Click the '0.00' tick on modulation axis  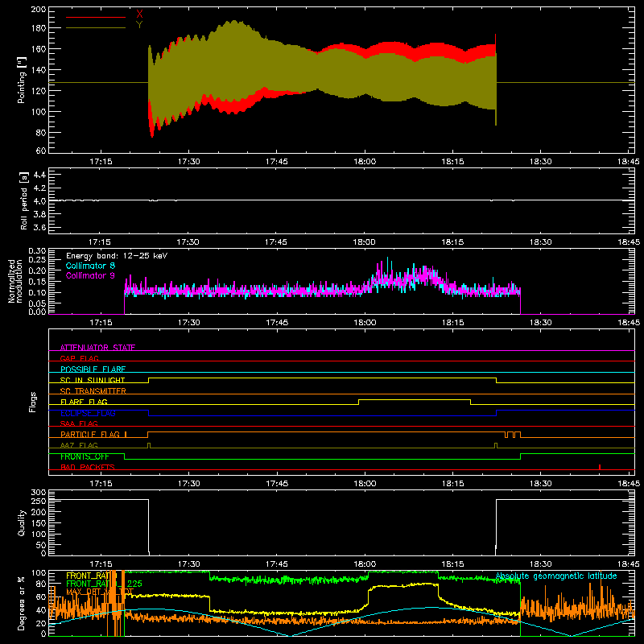pyautogui.click(x=37, y=312)
